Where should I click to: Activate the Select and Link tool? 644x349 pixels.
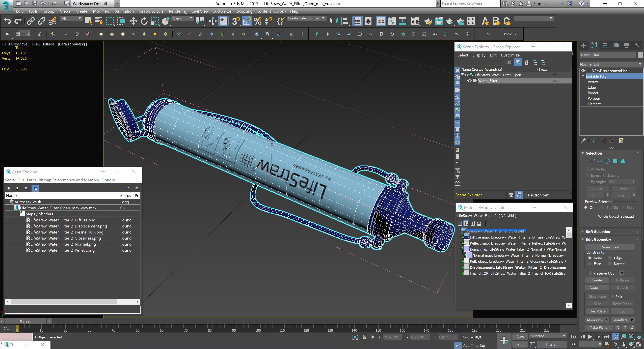pos(31,21)
